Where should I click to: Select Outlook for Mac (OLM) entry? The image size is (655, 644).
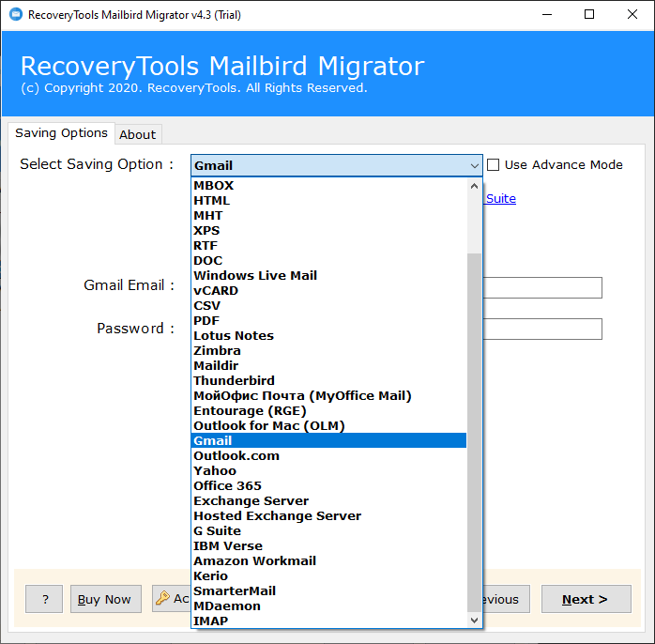pyautogui.click(x=328, y=426)
